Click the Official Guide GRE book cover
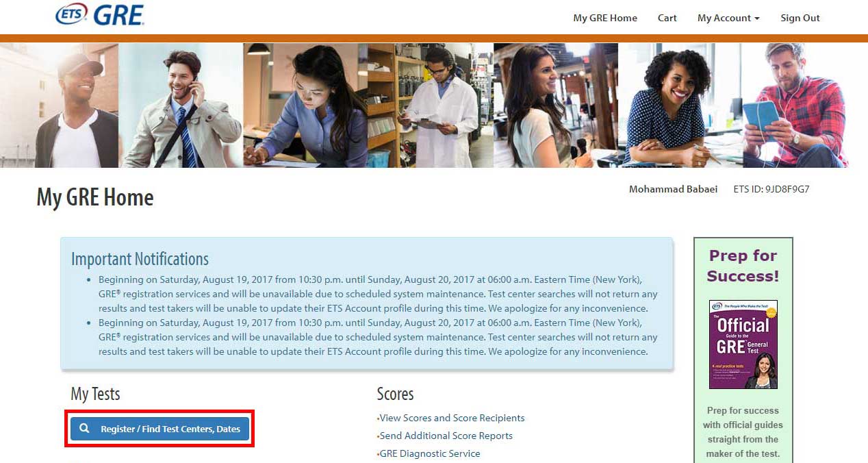The width and height of the screenshot is (868, 463). pos(743,345)
